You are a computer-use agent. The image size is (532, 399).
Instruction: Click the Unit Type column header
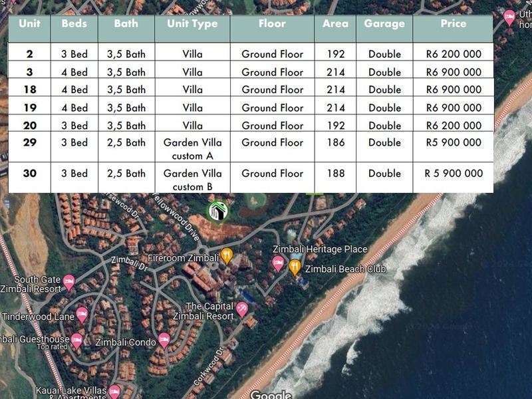(192, 23)
